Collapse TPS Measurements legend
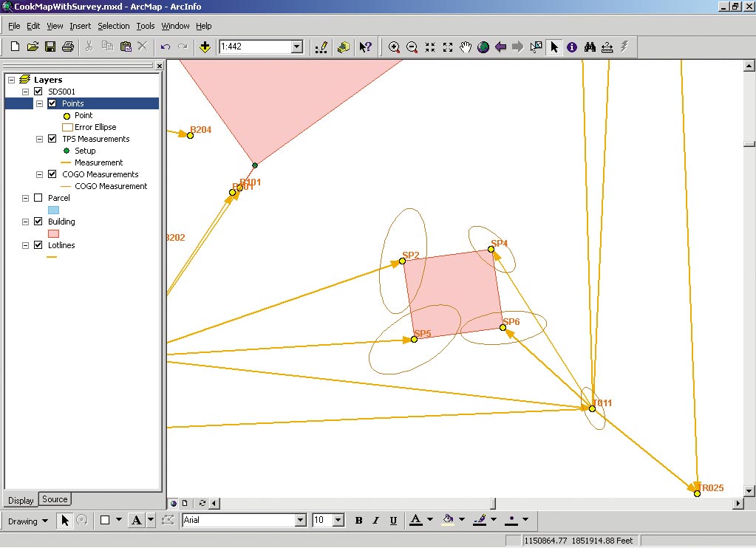The width and height of the screenshot is (756, 548). (x=39, y=139)
